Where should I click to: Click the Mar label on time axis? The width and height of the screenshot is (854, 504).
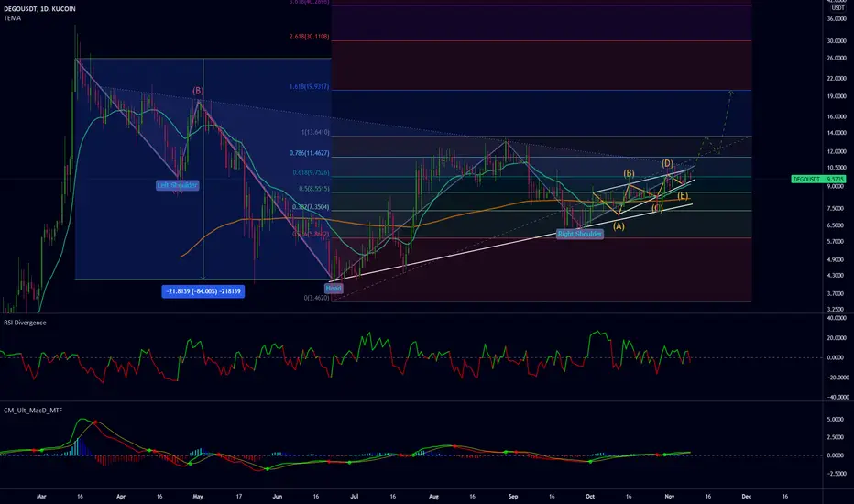tap(41, 497)
